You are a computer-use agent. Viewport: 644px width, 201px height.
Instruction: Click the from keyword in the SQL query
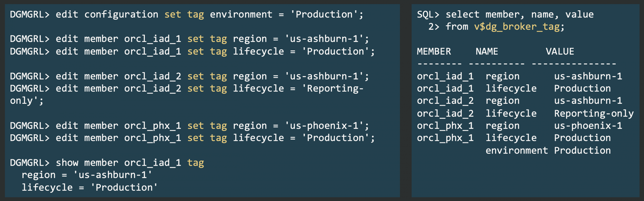[457, 27]
